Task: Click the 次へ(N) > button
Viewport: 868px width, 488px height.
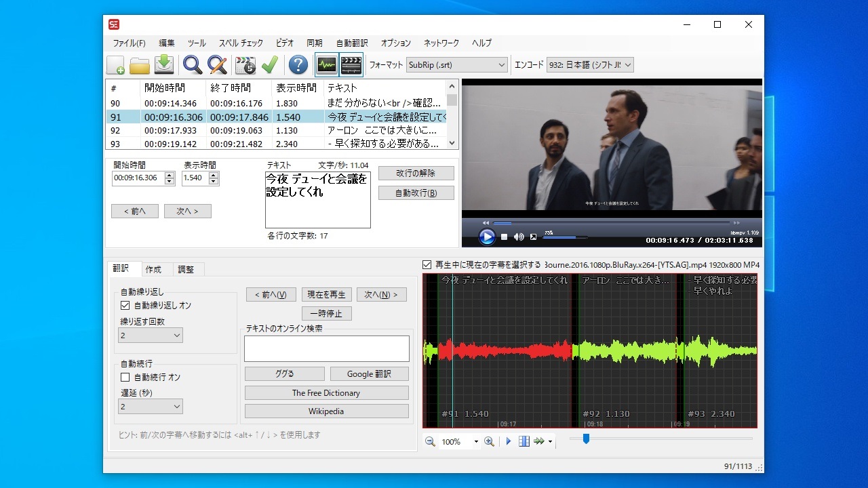Action: (x=382, y=294)
